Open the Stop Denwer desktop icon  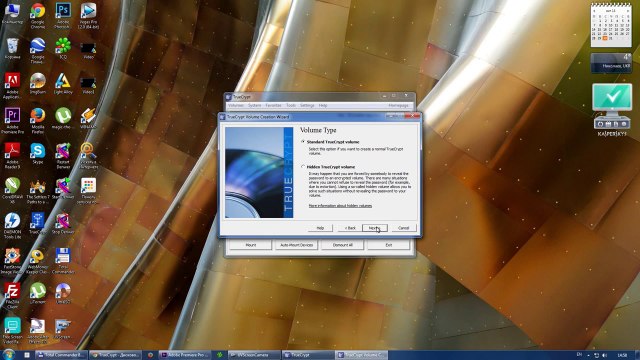point(63,223)
